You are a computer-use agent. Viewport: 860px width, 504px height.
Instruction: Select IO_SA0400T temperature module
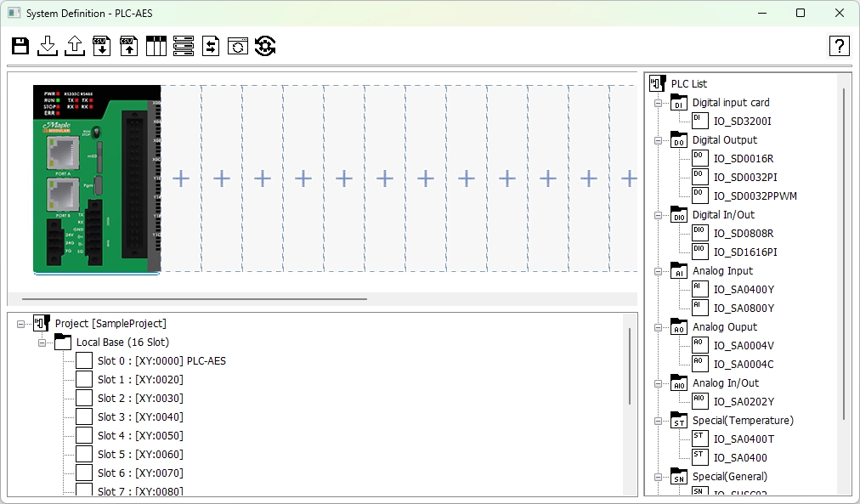tap(744, 439)
